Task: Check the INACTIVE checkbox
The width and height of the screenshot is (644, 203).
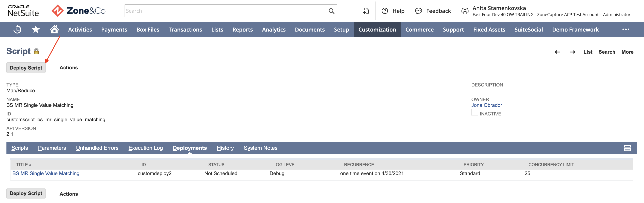Action: (x=474, y=112)
